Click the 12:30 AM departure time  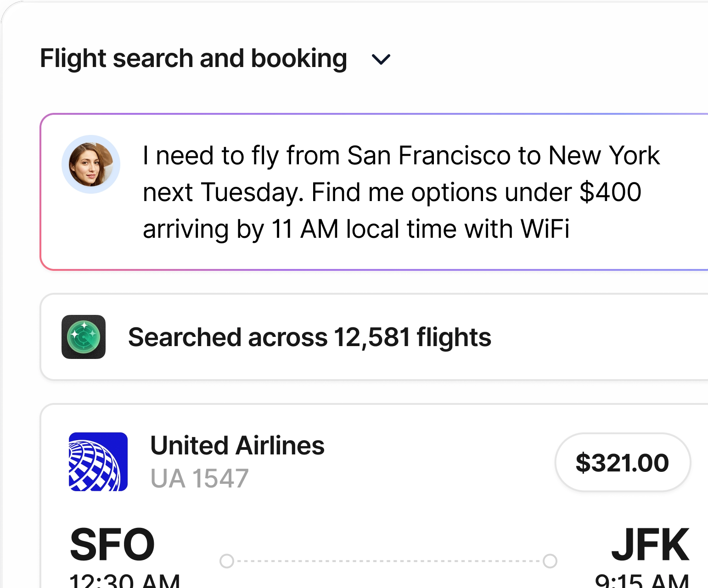tap(124, 581)
